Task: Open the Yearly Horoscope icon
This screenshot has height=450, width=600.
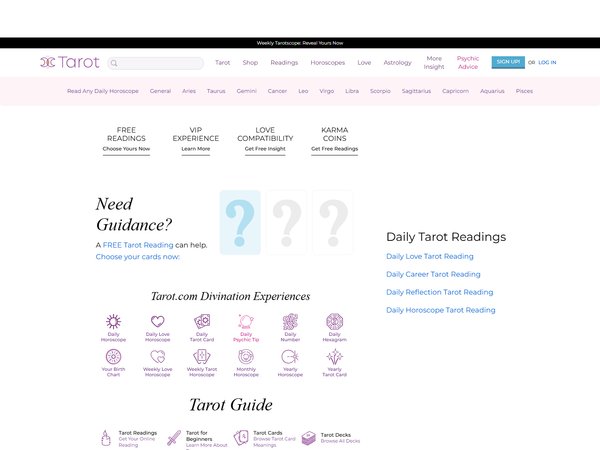Action: pyautogui.click(x=290, y=357)
